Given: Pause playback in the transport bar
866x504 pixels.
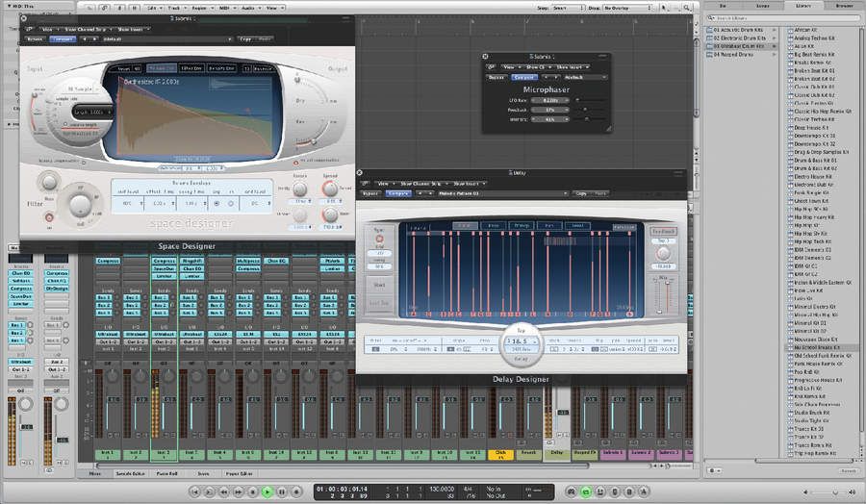Looking at the screenshot, I should click(x=282, y=491).
